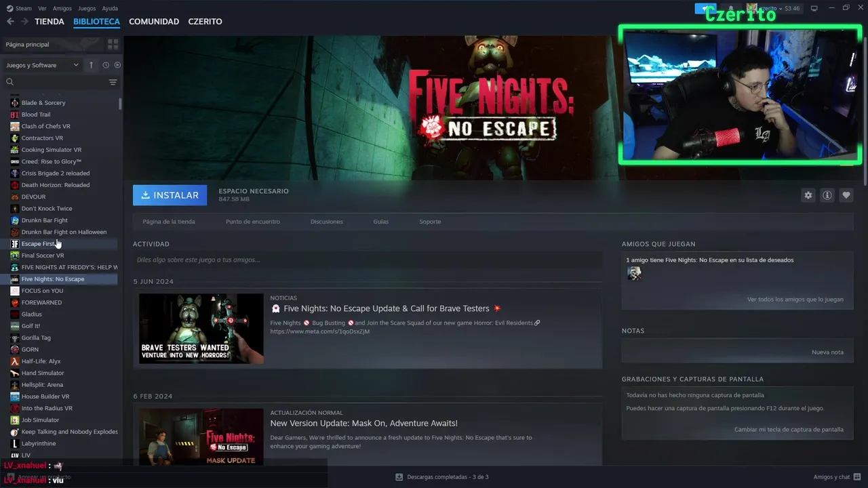The image size is (868, 488).
Task: Create a Nueva nota
Action: (x=827, y=352)
